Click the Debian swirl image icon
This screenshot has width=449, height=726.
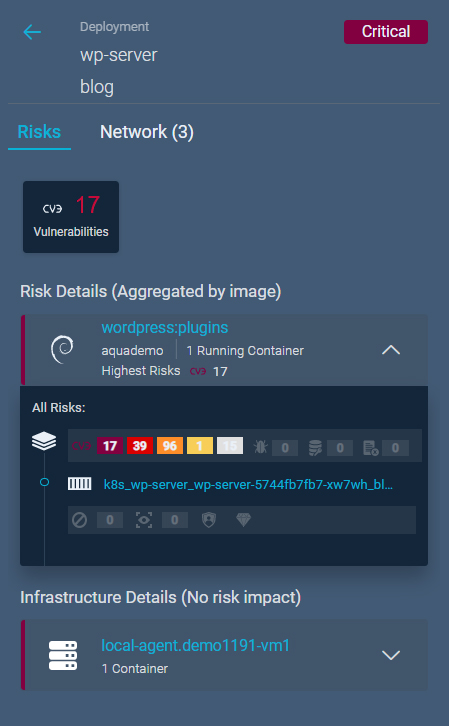coord(62,350)
